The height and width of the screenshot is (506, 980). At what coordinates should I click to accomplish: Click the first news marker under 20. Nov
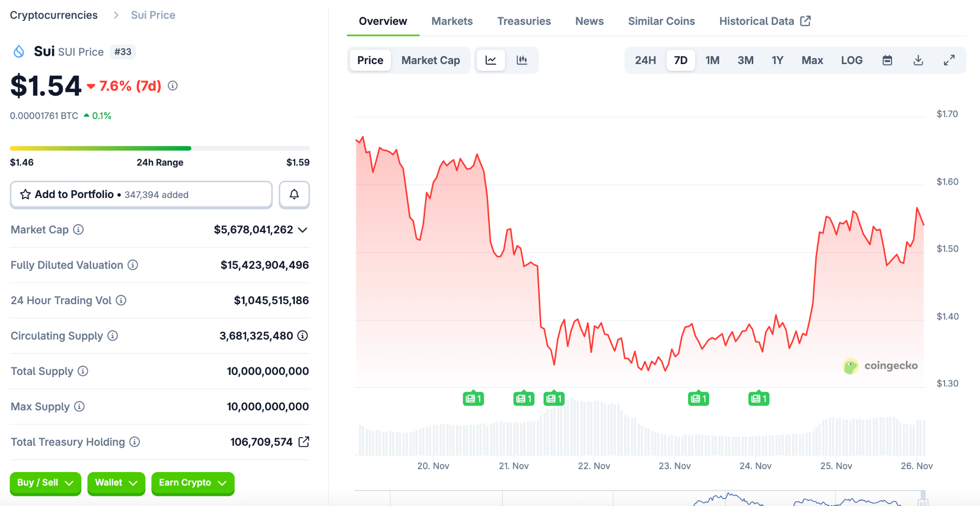pos(473,398)
